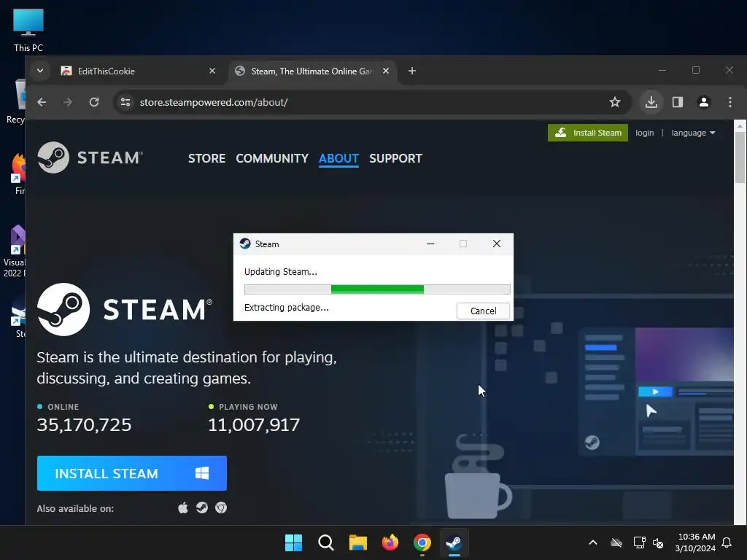The height and width of the screenshot is (560, 747).
Task: Open COMMUNITY menu item
Action: [272, 158]
